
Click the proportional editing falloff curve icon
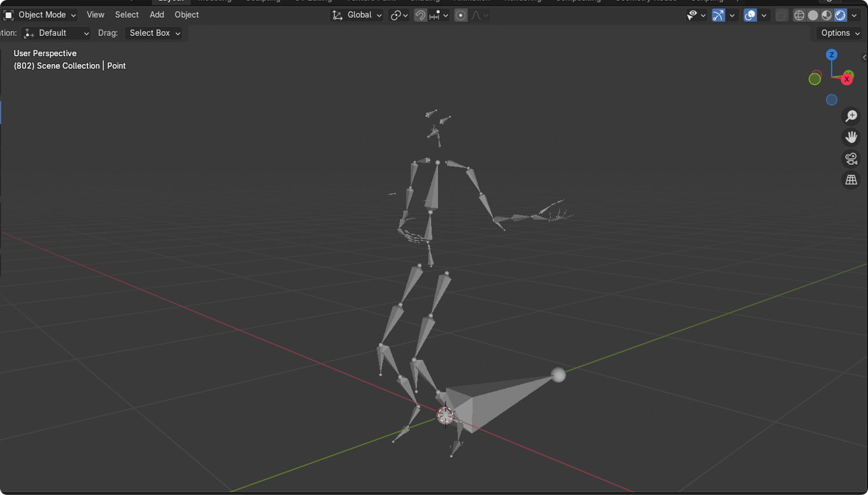(476, 16)
